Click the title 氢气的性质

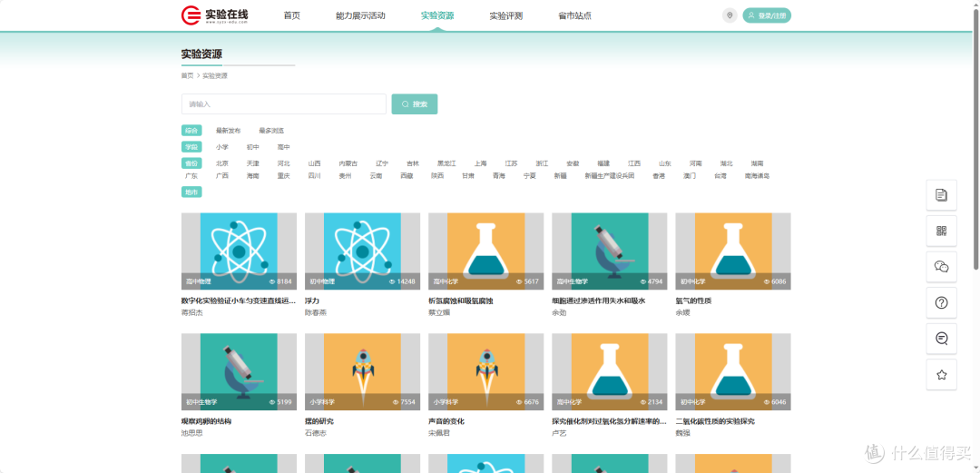tap(694, 301)
